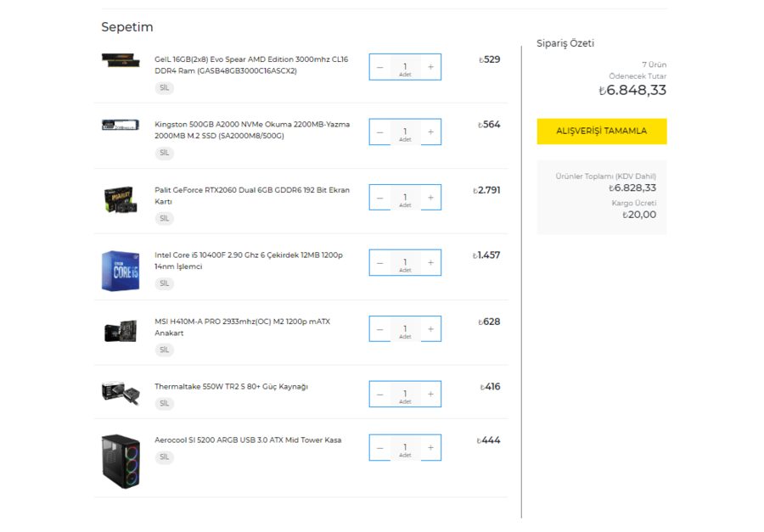Open Intel Core i5 10400F product link
Screen dimensions: 764x532
point(249,261)
